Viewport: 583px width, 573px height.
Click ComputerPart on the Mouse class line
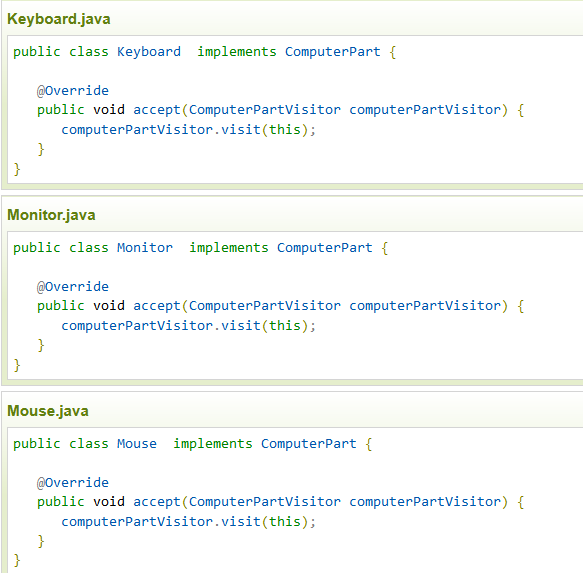pyautogui.click(x=309, y=444)
